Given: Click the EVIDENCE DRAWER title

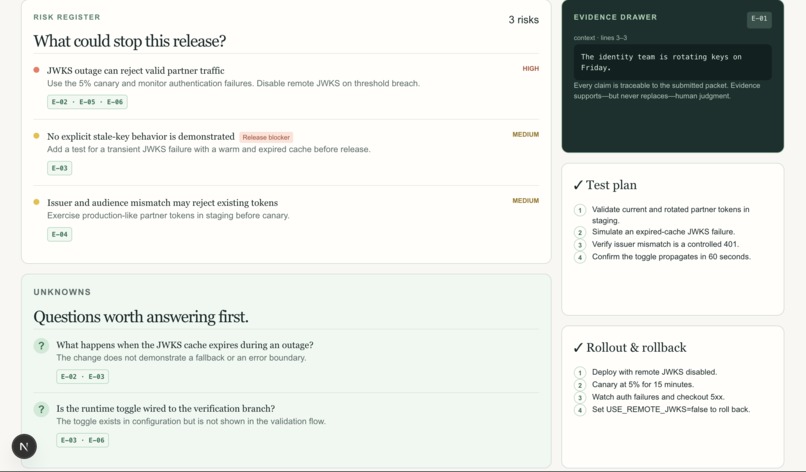Looking at the screenshot, I should tap(615, 17).
